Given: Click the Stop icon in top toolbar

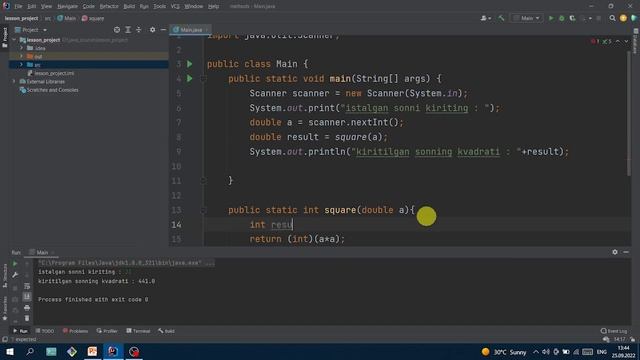Looking at the screenshot, I should pyautogui.click(x=599, y=18).
